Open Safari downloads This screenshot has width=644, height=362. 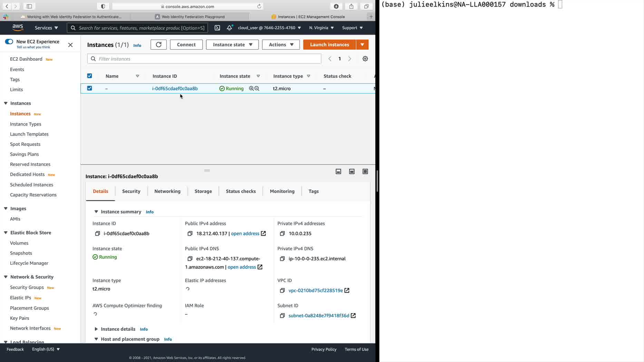pos(336,6)
